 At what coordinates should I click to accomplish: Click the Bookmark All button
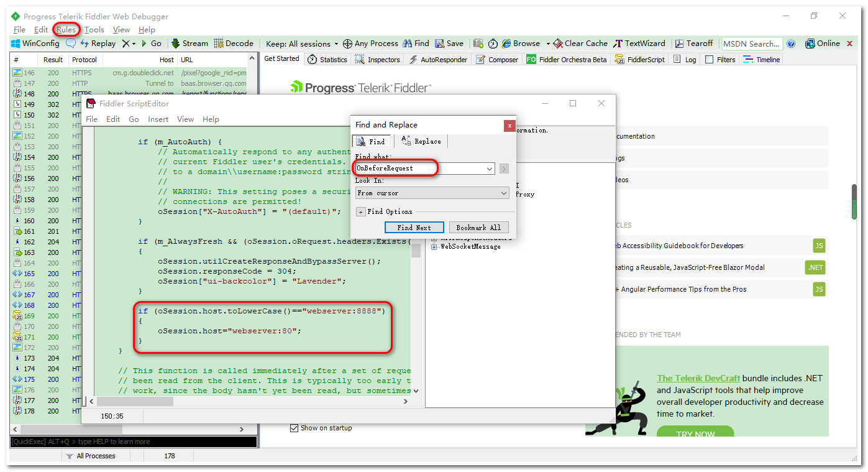pyautogui.click(x=478, y=228)
